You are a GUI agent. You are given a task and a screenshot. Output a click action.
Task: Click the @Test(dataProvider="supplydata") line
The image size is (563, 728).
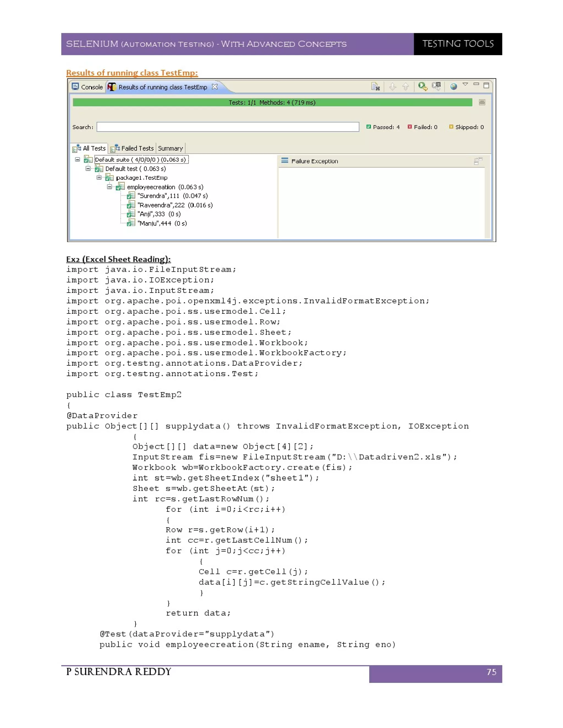pyautogui.click(x=187, y=634)
